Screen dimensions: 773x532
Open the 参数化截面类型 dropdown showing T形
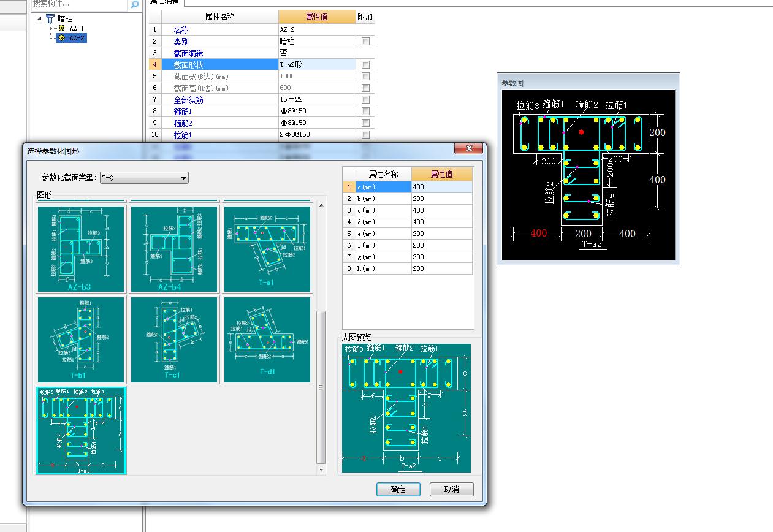tap(144, 178)
